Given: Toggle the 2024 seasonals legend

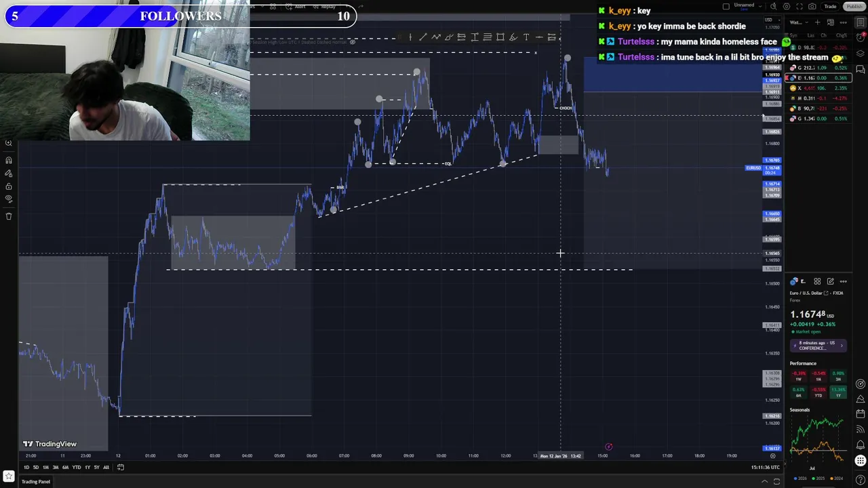Looking at the screenshot, I should (x=837, y=479).
